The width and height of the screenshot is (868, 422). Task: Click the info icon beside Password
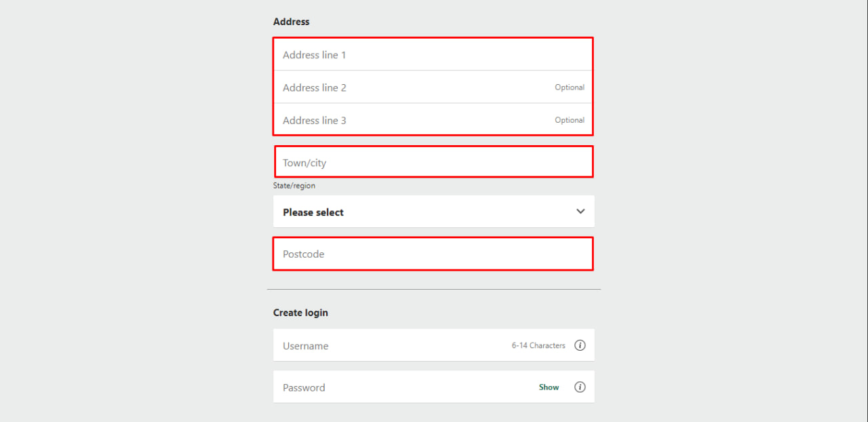(580, 387)
